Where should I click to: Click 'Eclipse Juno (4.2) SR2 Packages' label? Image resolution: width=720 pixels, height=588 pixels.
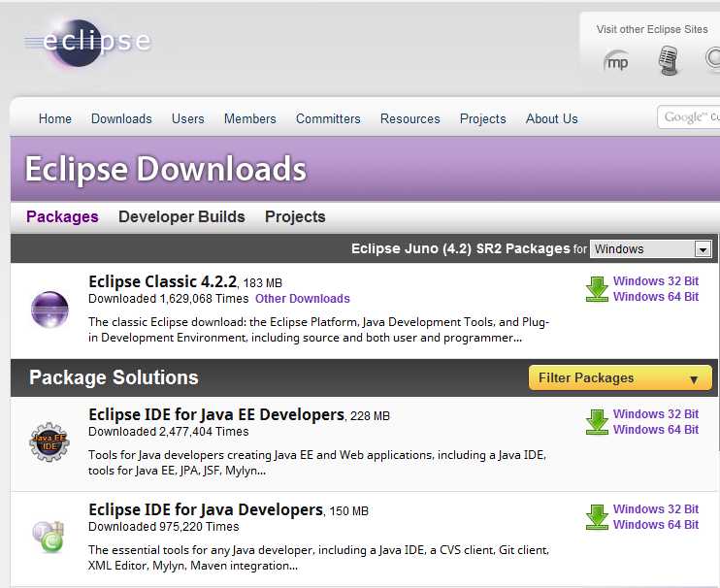[461, 248]
